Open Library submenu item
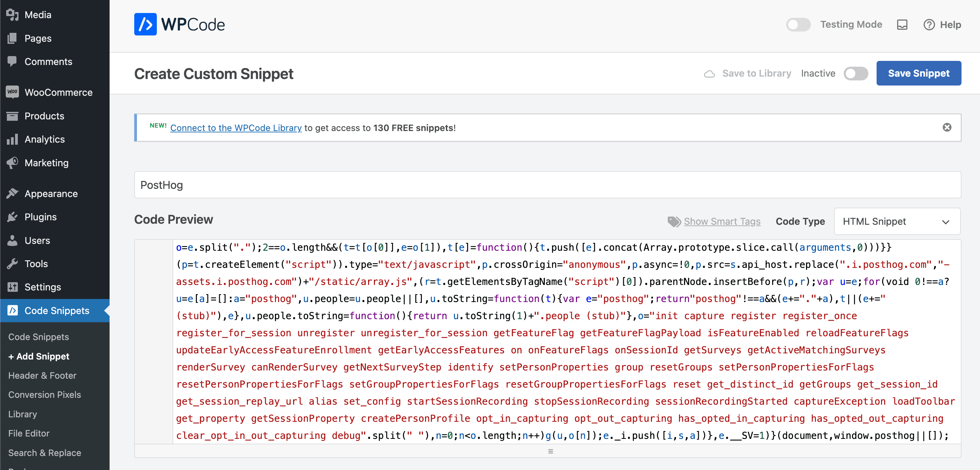Image resolution: width=980 pixels, height=470 pixels. (23, 414)
